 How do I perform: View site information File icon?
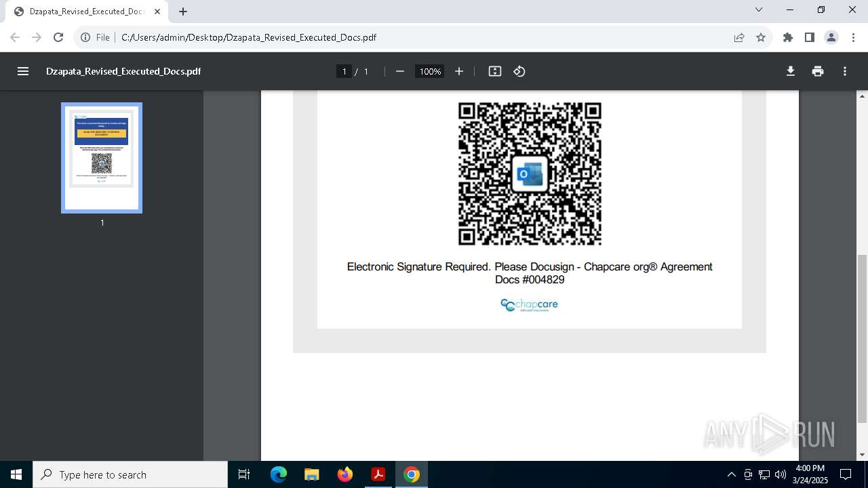(x=95, y=37)
